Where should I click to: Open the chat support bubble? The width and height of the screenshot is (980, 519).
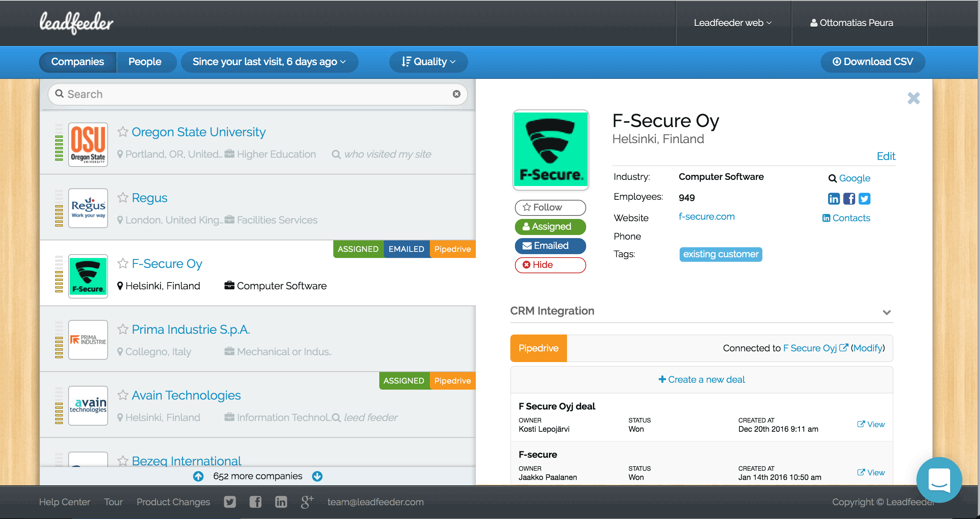coord(939,480)
